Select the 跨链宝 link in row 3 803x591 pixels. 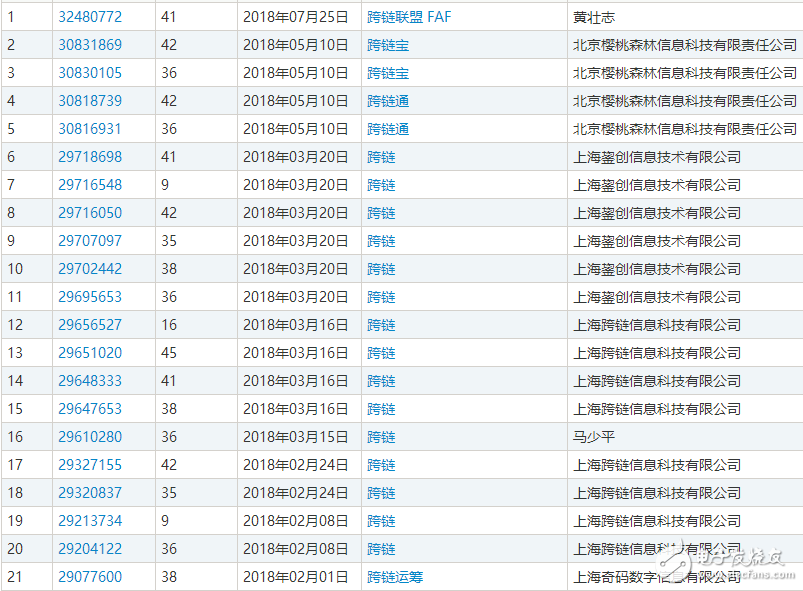pyautogui.click(x=388, y=73)
